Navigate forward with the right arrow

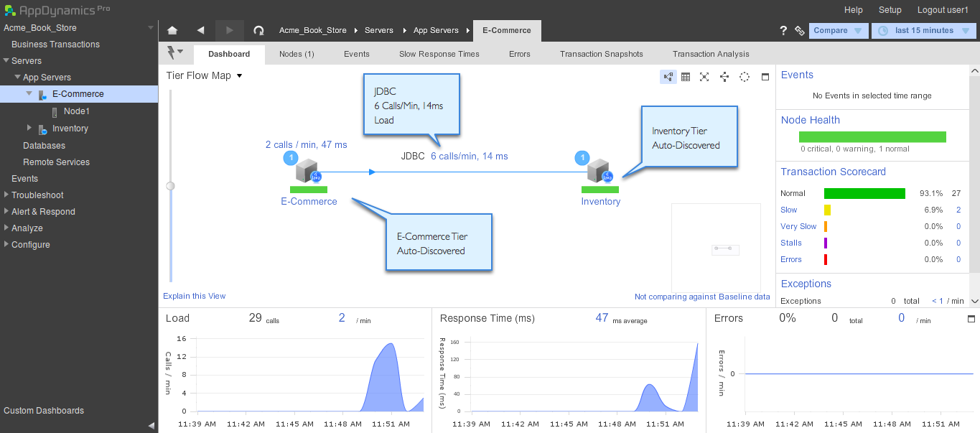click(230, 30)
